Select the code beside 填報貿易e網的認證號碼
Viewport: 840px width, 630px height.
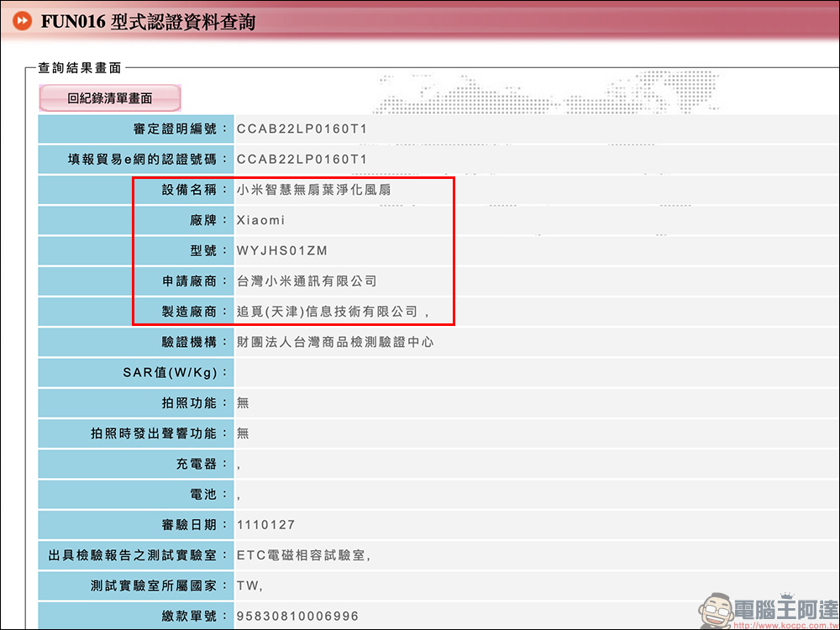(x=302, y=159)
